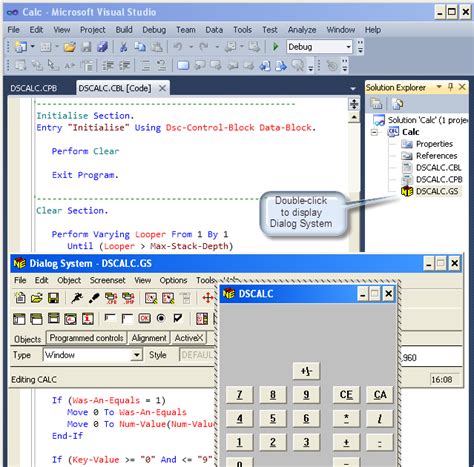Open the Object menu in Dialog System

point(69,280)
